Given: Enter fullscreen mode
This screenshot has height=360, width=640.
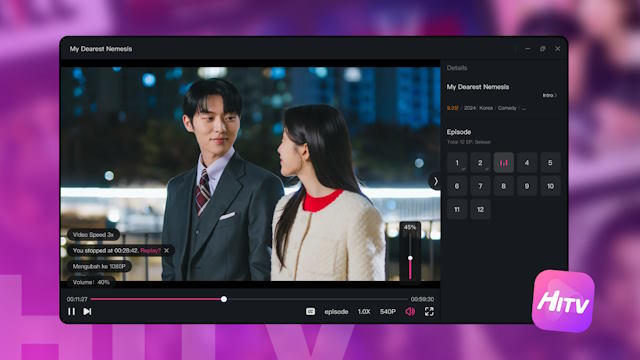Looking at the screenshot, I should click(429, 311).
